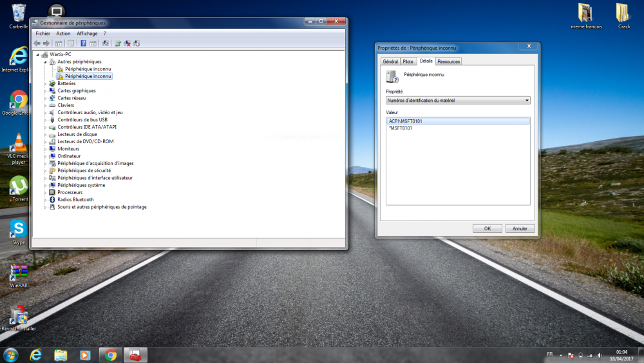Click the Skype desktop icon
Screen dimensions: 644x363
19,232
